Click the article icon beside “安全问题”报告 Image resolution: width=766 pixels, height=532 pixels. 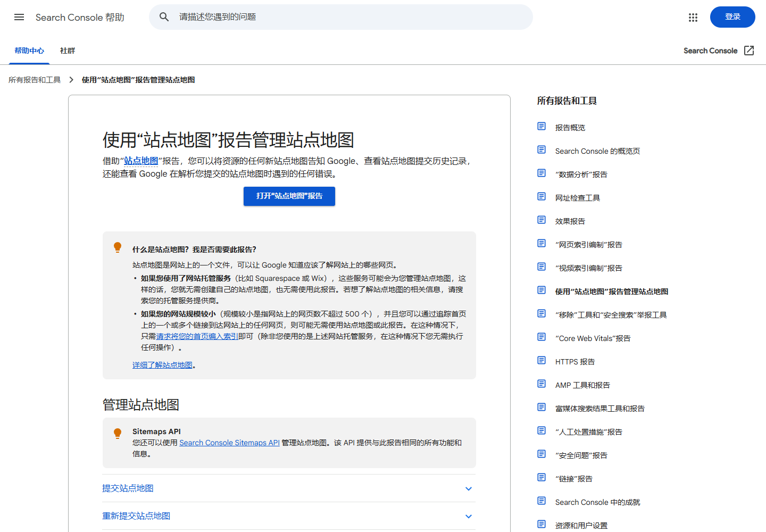pos(542,454)
